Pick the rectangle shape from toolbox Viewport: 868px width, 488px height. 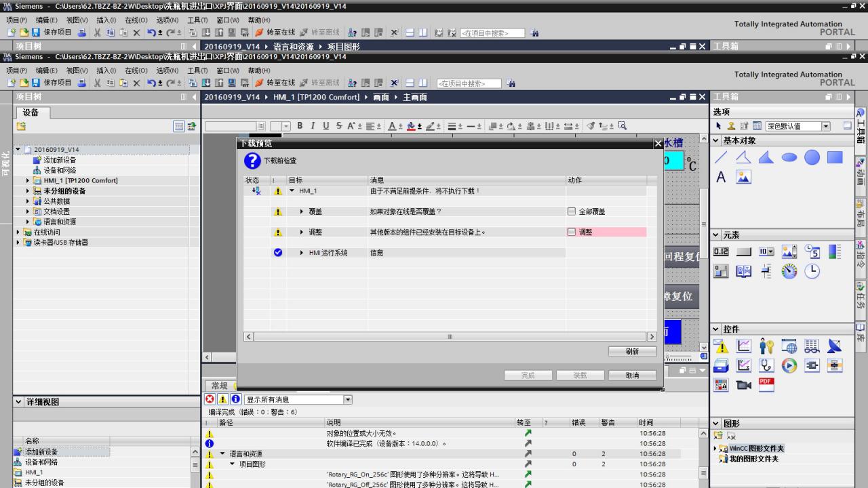click(x=835, y=157)
